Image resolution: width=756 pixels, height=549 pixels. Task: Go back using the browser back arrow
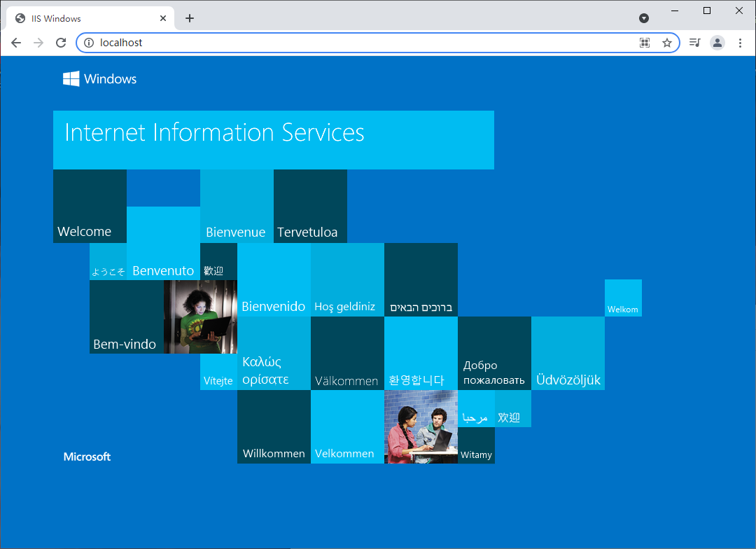[x=16, y=43]
